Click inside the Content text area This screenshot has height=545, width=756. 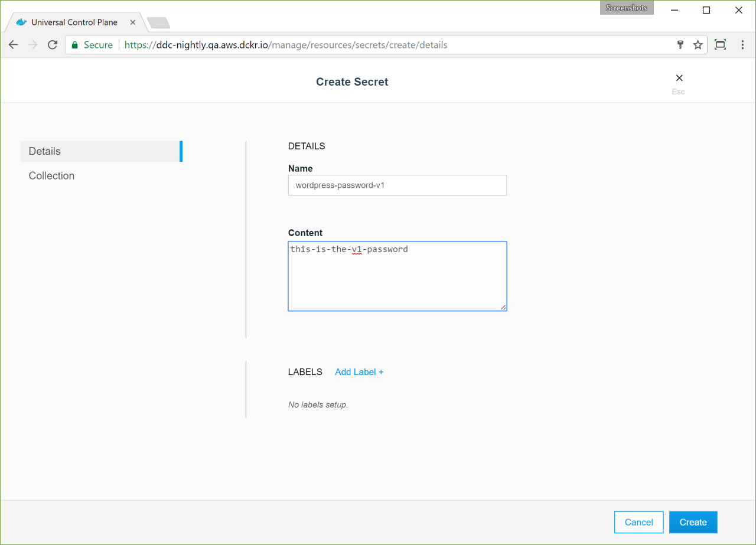tap(397, 278)
